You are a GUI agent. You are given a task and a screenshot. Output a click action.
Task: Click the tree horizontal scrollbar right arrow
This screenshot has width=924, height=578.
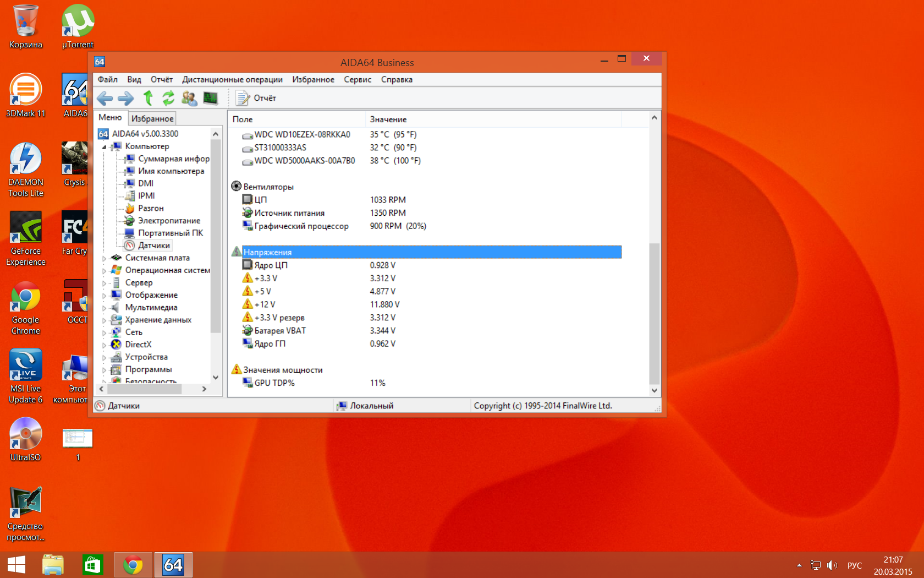(x=204, y=389)
